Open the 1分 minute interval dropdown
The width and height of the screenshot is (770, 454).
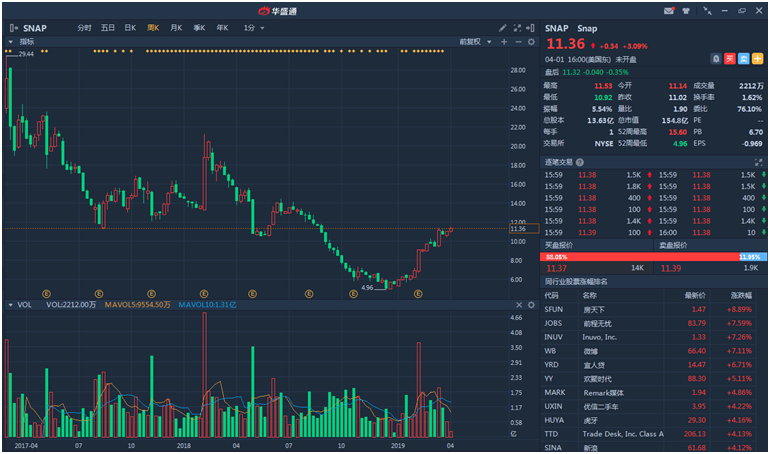254,28
